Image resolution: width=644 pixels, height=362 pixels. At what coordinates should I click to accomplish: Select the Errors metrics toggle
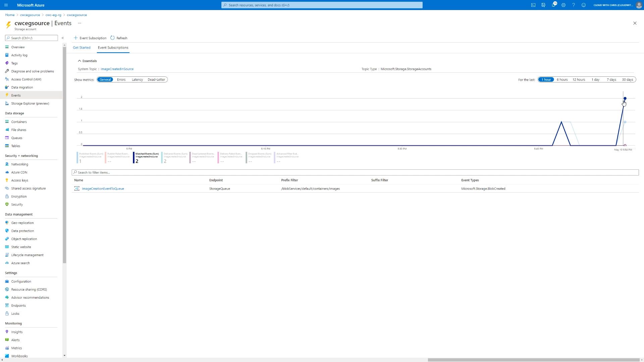tap(121, 79)
